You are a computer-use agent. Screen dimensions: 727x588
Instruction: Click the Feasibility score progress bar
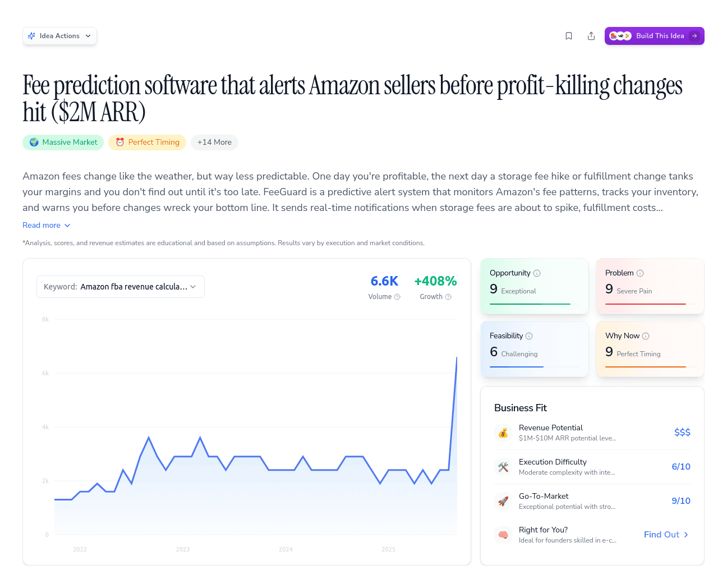(516, 366)
